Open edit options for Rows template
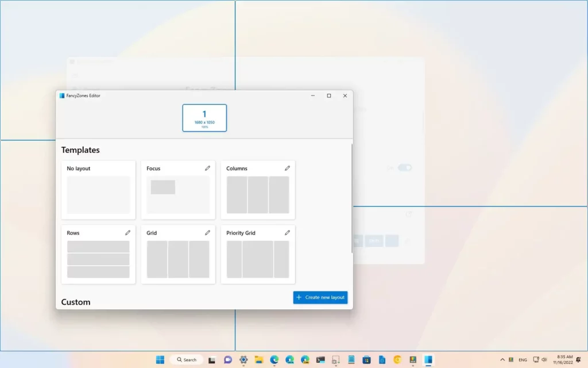Image resolution: width=588 pixels, height=368 pixels. point(127,233)
